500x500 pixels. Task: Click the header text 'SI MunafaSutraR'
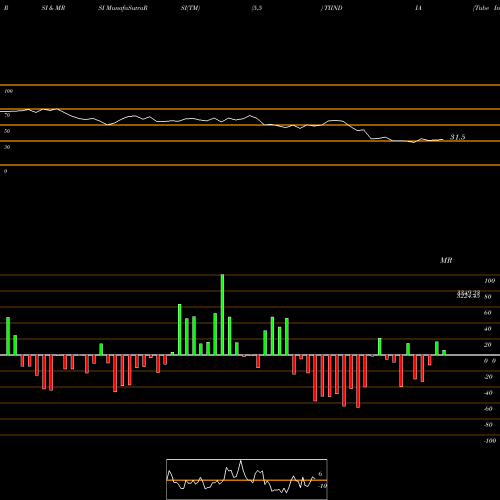pyautogui.click(x=123, y=8)
